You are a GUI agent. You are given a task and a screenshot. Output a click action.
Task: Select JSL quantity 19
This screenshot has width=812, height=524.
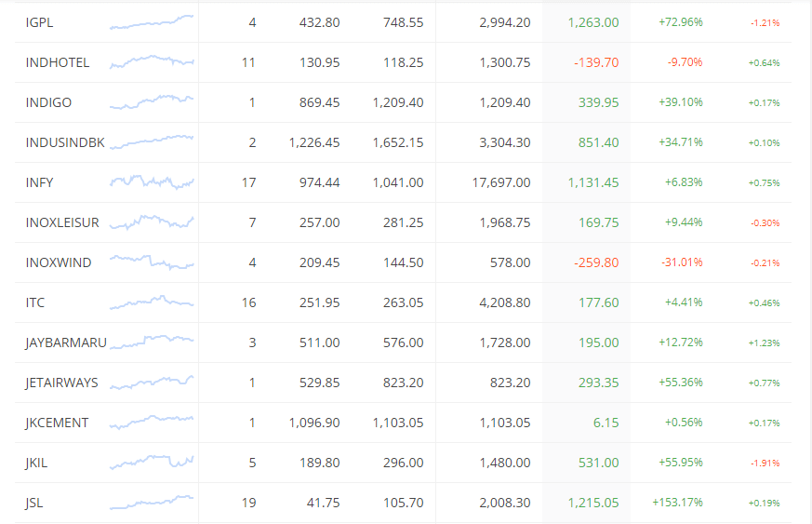[x=249, y=503]
